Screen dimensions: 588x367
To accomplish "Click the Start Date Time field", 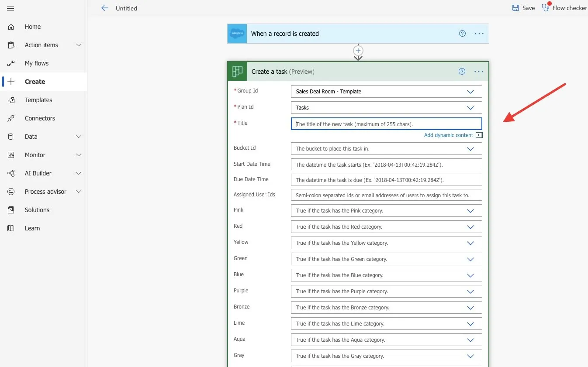I will pyautogui.click(x=387, y=165).
